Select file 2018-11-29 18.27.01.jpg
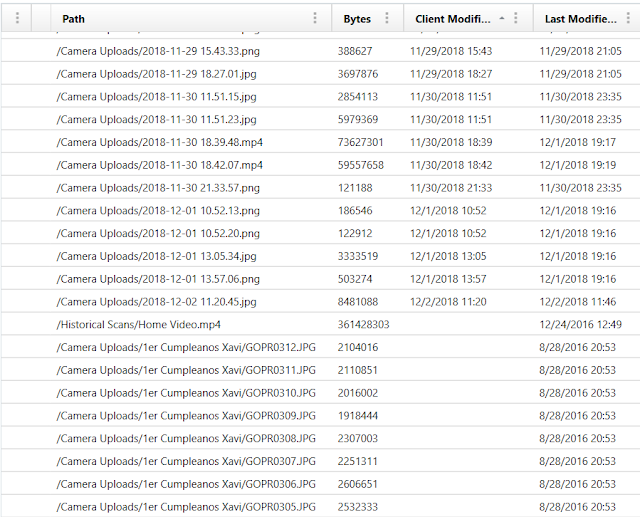The height and width of the screenshot is (517, 640). [156, 74]
